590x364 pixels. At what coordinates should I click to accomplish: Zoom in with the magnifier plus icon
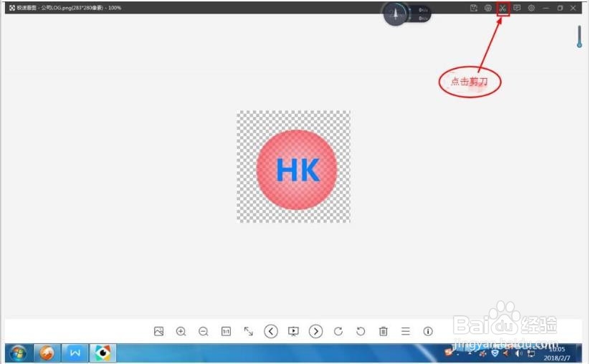tap(181, 331)
